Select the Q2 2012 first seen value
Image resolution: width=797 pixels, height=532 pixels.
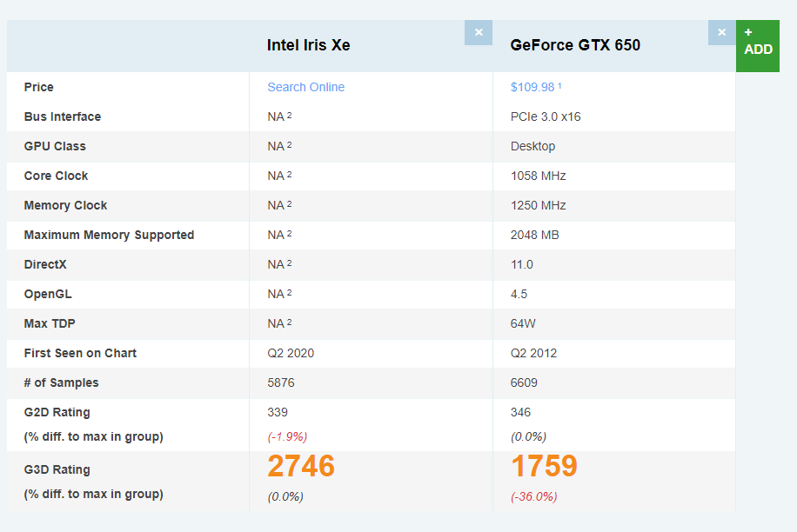pos(533,353)
